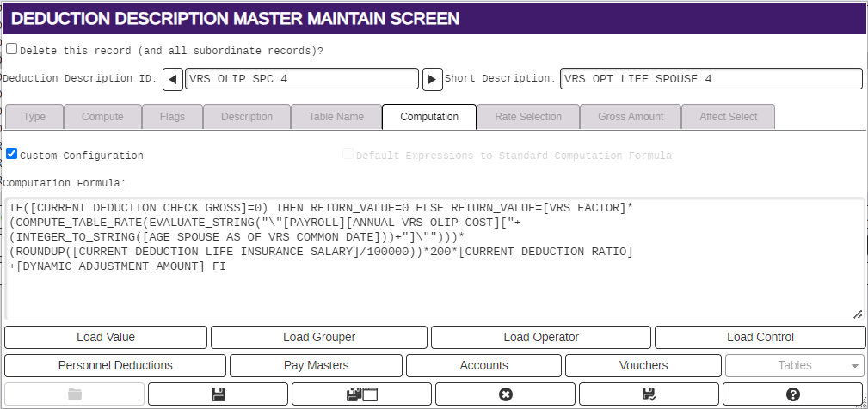Select the Affect Select tab

(x=728, y=117)
